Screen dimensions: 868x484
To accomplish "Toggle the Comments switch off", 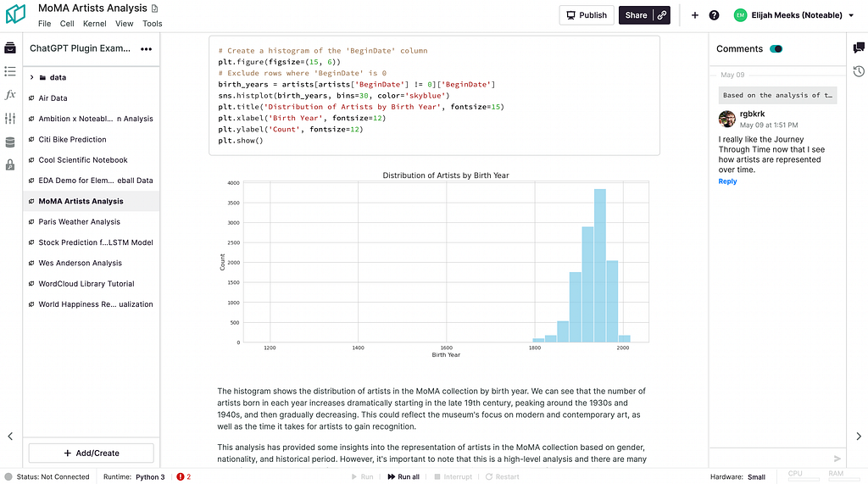I will tap(776, 48).
